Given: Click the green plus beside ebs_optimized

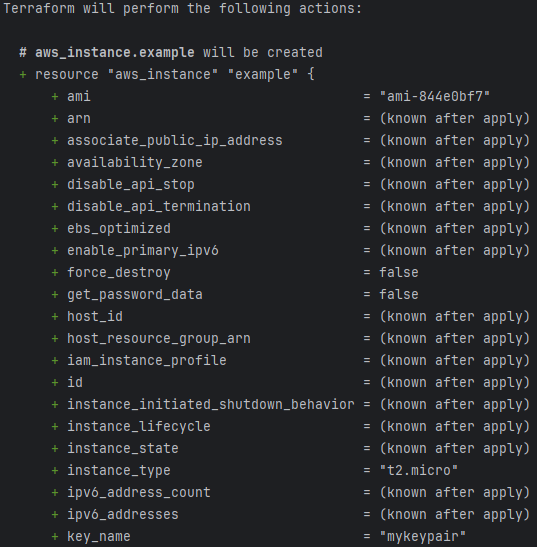Looking at the screenshot, I should coord(55,228).
